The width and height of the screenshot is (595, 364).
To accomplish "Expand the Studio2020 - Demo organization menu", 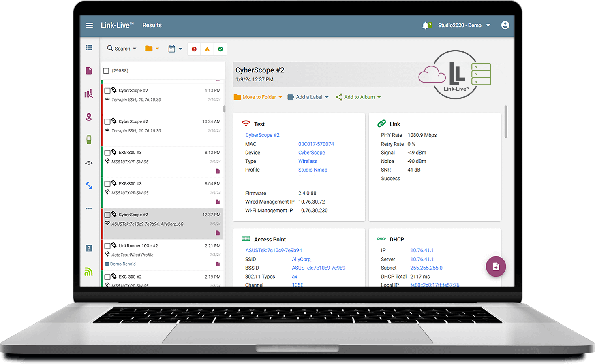I will tap(464, 26).
